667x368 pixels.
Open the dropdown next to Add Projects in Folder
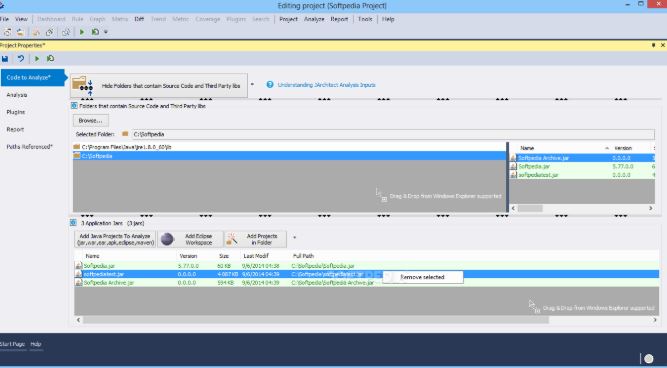tap(294, 237)
